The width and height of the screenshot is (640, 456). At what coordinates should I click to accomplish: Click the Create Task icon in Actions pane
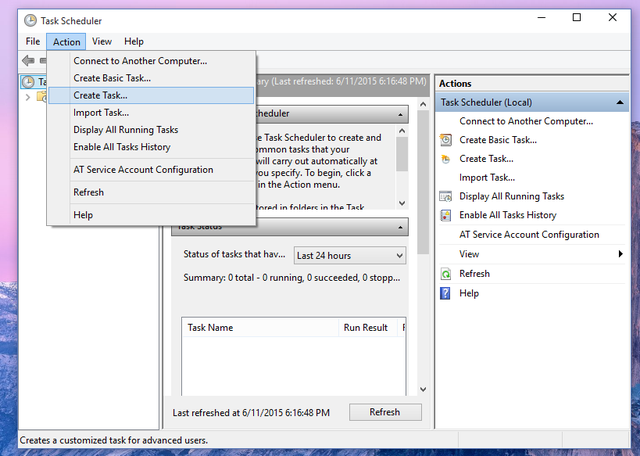[446, 159]
